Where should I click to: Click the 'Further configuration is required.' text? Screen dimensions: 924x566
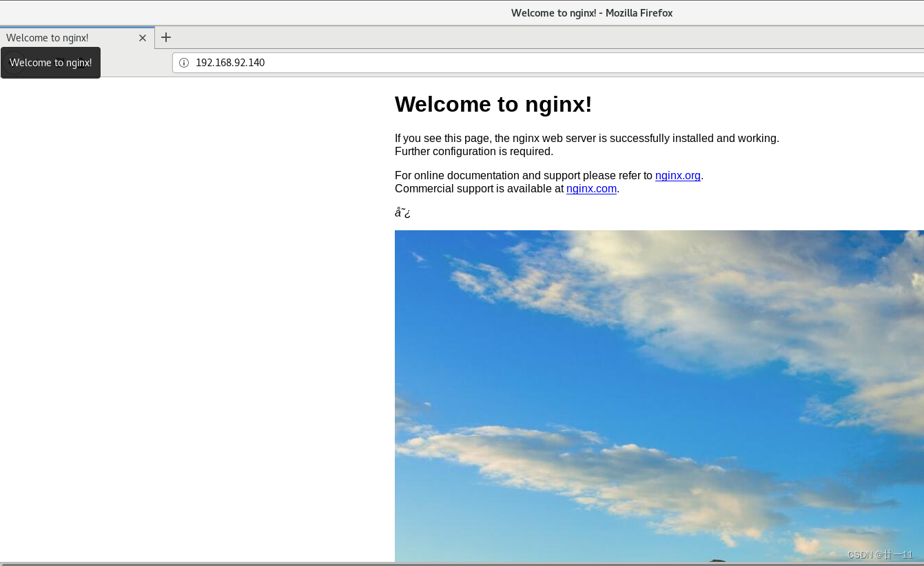click(x=474, y=152)
